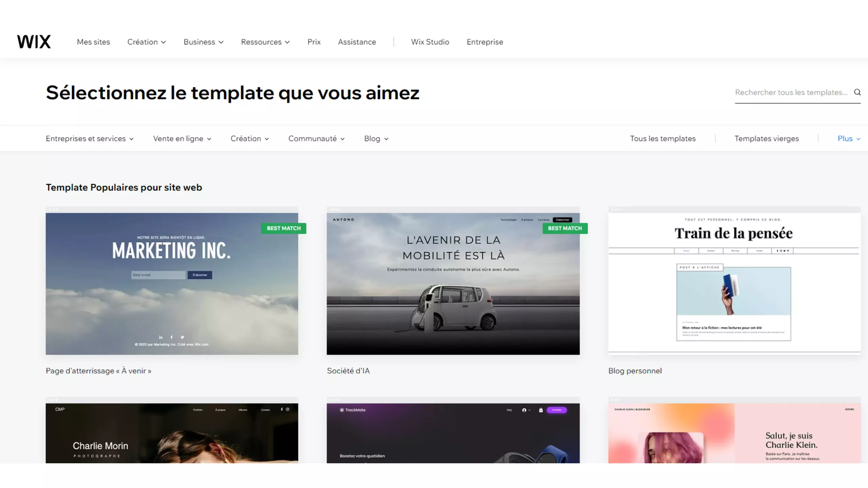This screenshot has height=488, width=868.
Task: Expand the Ressources menu
Action: point(265,42)
